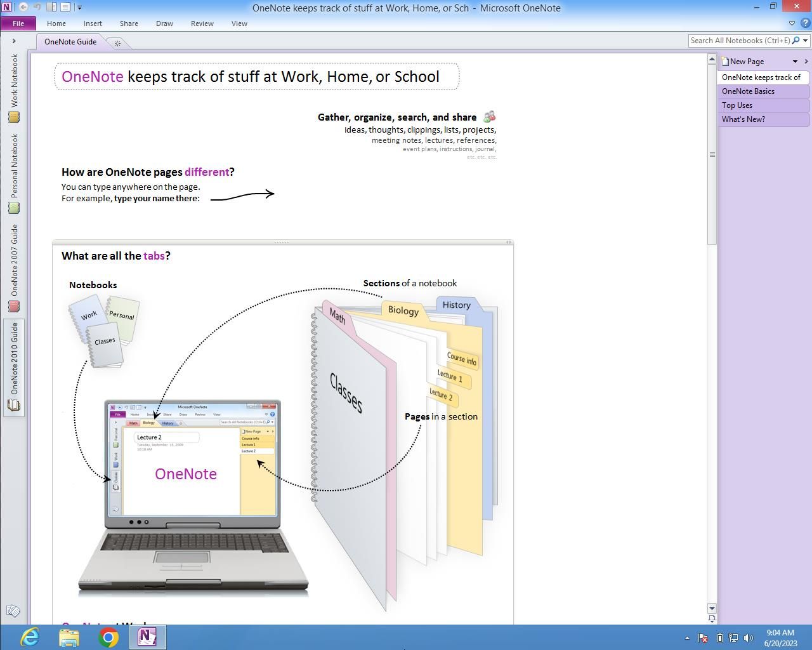The height and width of the screenshot is (650, 812).
Task: Click the search magnifier icon
Action: coord(796,41)
